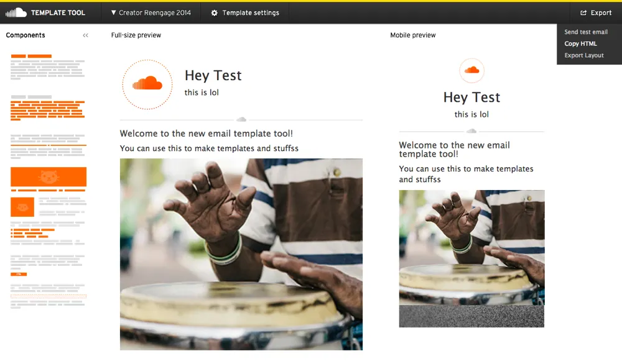Select the large cat banner image component
This screenshot has width=622, height=364.
click(49, 176)
